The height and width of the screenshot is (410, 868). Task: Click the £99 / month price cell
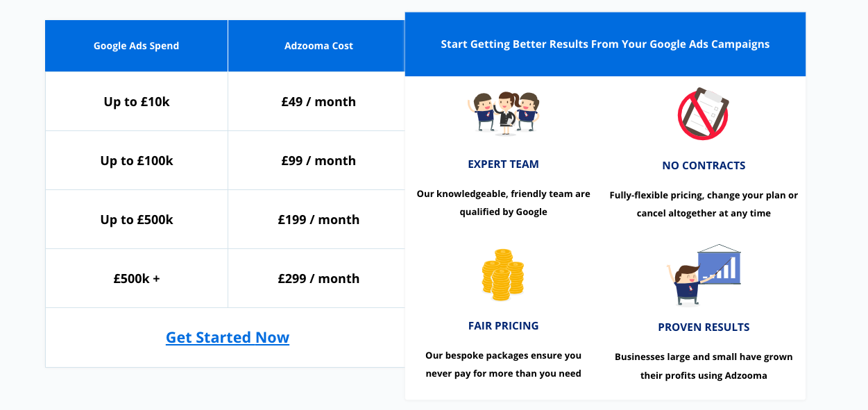coord(318,161)
